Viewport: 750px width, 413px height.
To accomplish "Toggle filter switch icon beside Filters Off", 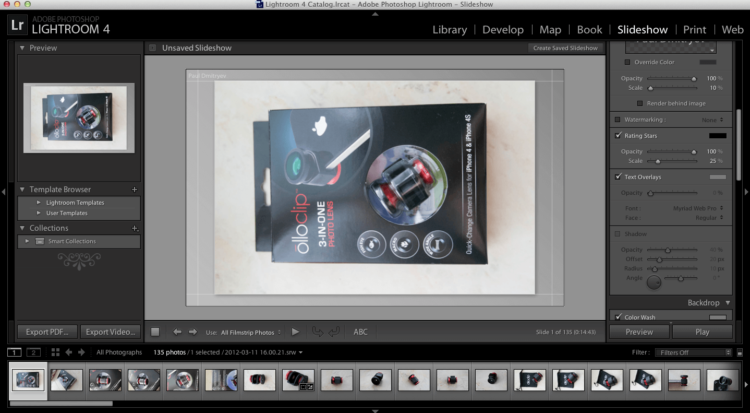I will coord(740,353).
